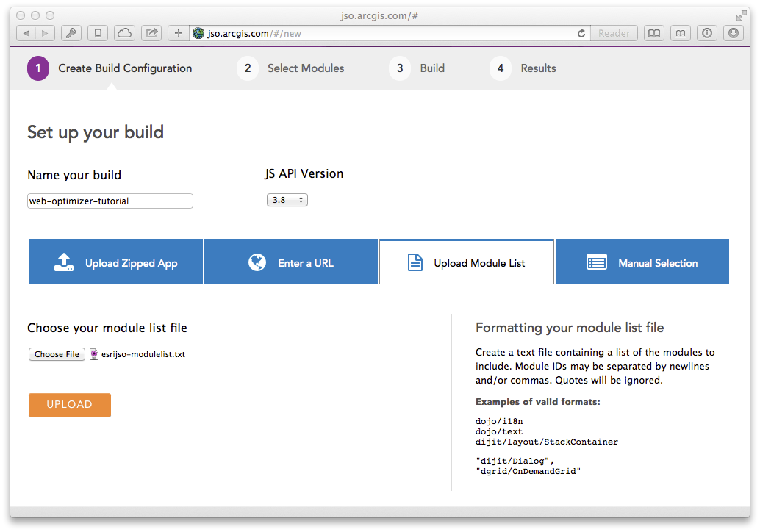Click the Choose File button
The height and width of the screenshot is (532, 760).
pyautogui.click(x=57, y=354)
